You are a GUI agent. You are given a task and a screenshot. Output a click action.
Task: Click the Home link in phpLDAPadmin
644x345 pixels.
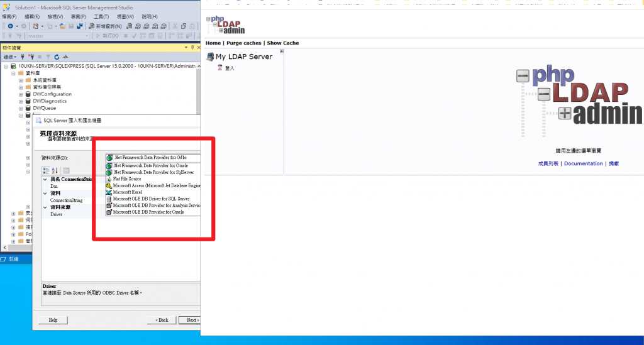pos(213,43)
